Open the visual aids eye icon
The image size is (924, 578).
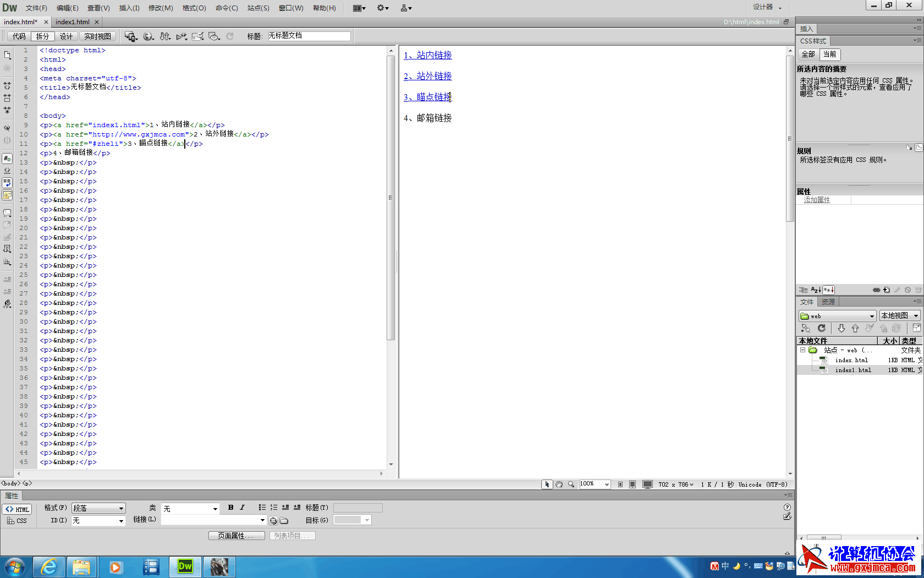(x=215, y=36)
